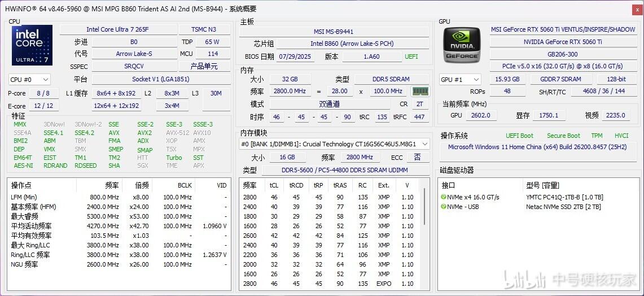Click the tRAS column header

click(340, 185)
